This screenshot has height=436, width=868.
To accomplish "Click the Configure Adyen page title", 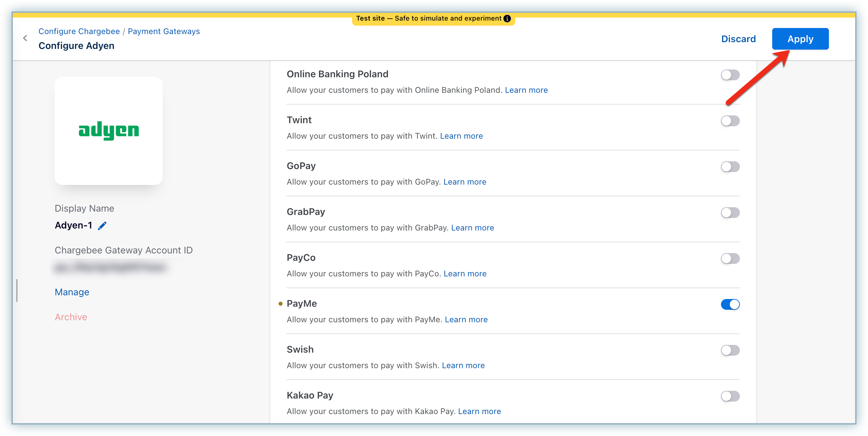I will pyautogui.click(x=77, y=46).
